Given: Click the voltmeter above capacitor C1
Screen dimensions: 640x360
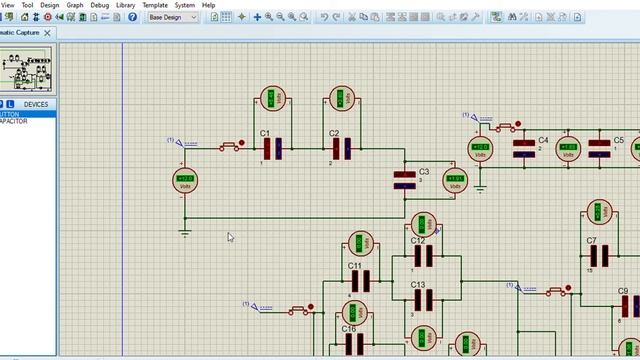Looking at the screenshot, I should 273,98.
